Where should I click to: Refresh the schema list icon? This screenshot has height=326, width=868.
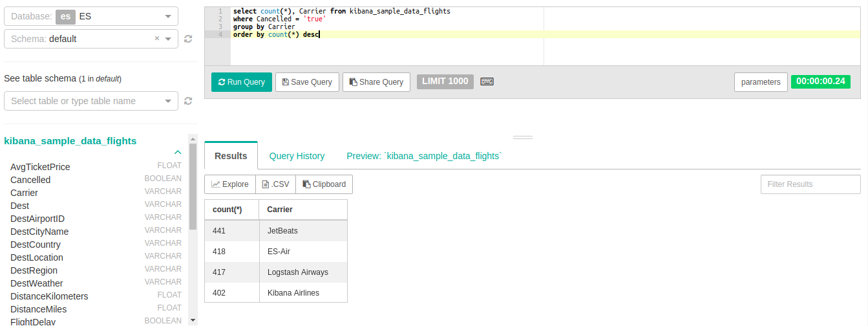tap(188, 39)
